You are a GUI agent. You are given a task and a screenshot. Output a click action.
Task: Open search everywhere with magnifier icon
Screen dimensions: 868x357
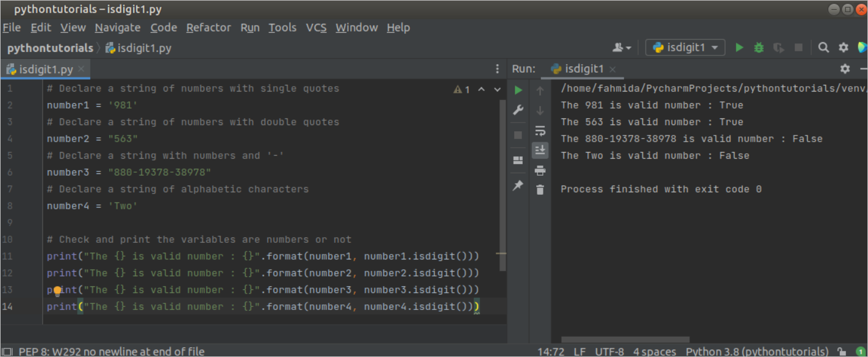point(823,47)
